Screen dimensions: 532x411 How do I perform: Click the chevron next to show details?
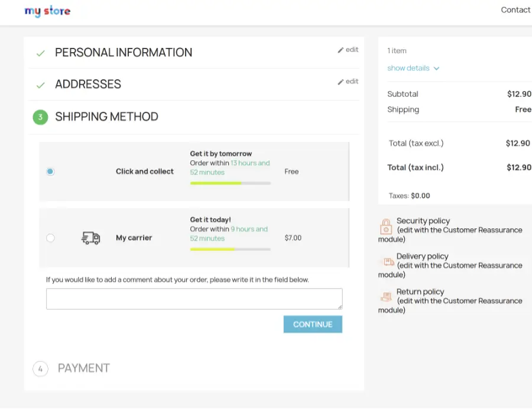436,68
